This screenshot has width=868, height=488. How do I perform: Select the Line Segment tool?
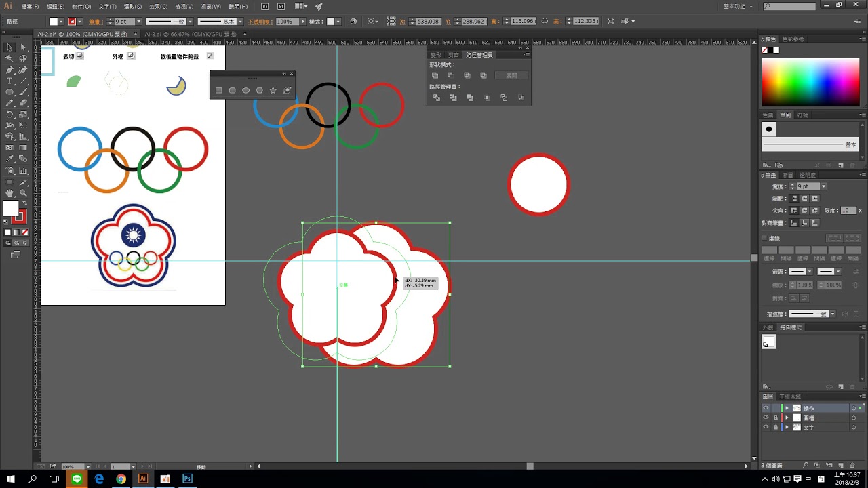coord(23,81)
